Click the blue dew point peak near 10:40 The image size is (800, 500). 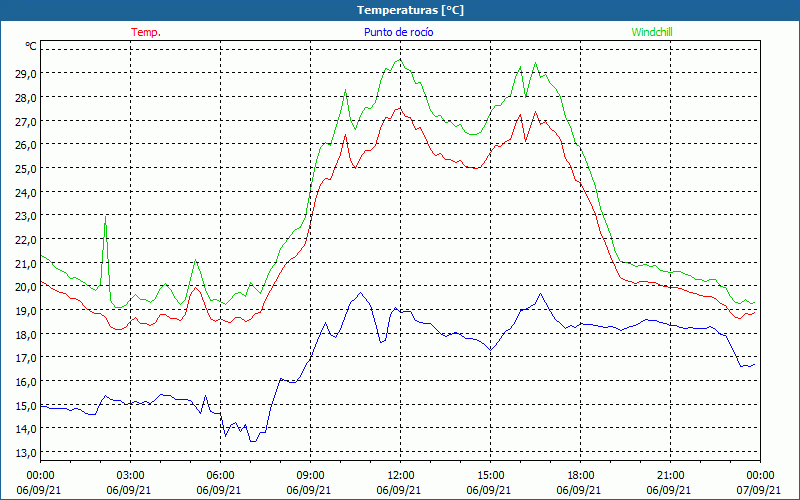(361, 293)
